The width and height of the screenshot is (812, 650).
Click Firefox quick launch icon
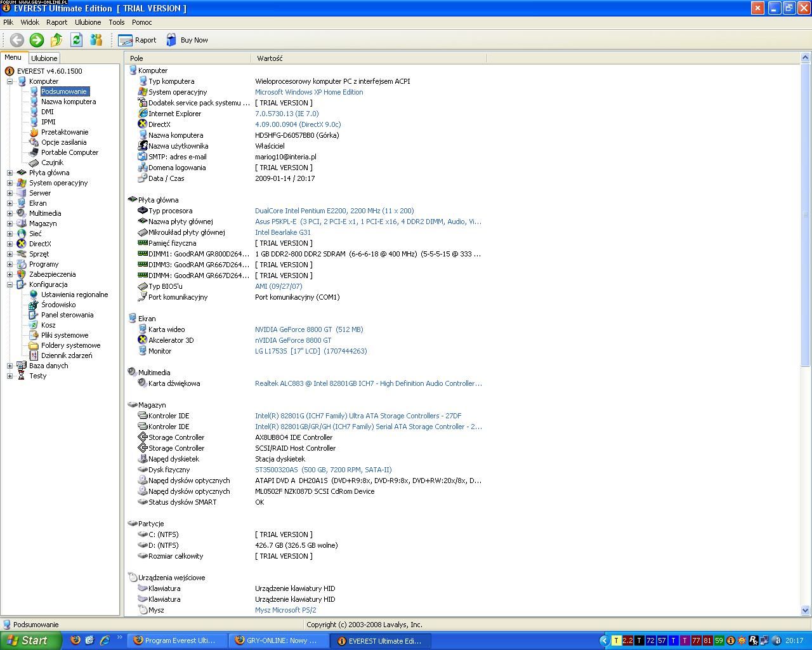75,640
